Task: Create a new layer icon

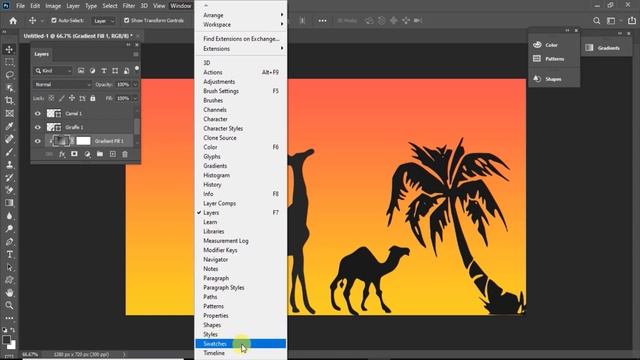Action: click(x=112, y=154)
